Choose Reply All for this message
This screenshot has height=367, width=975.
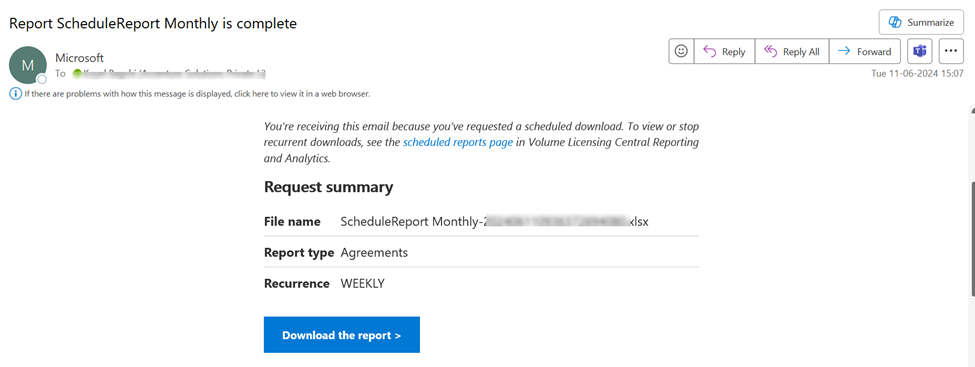tap(792, 52)
